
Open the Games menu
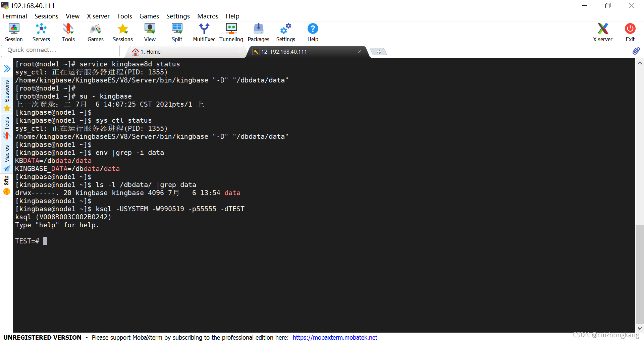pyautogui.click(x=149, y=16)
